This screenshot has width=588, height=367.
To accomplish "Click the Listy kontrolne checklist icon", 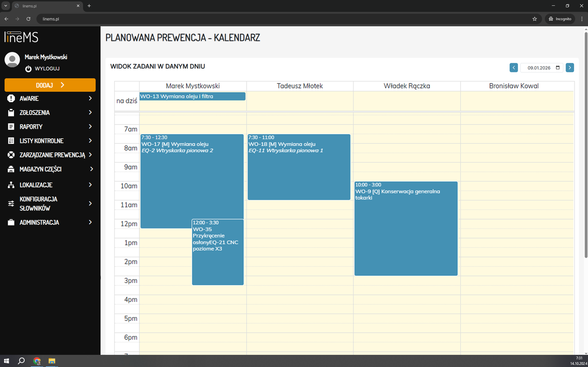I will pos(11,141).
